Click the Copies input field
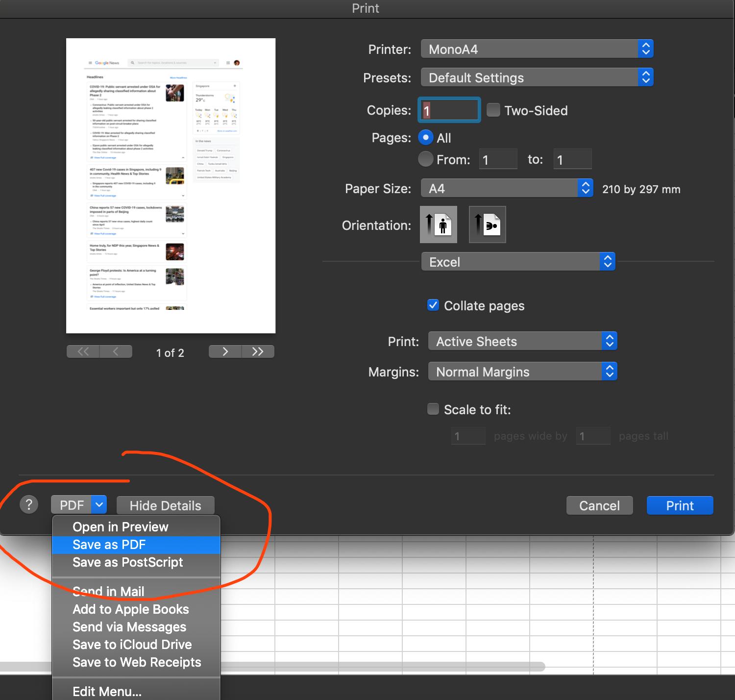The height and width of the screenshot is (700, 735). pos(449,110)
